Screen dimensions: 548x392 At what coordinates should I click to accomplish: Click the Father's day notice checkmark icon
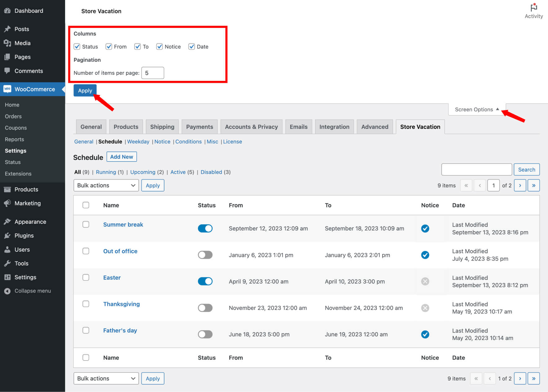[x=425, y=334]
